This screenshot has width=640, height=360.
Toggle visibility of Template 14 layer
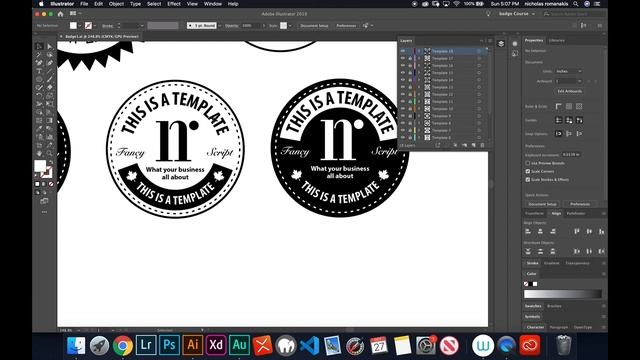(x=403, y=80)
